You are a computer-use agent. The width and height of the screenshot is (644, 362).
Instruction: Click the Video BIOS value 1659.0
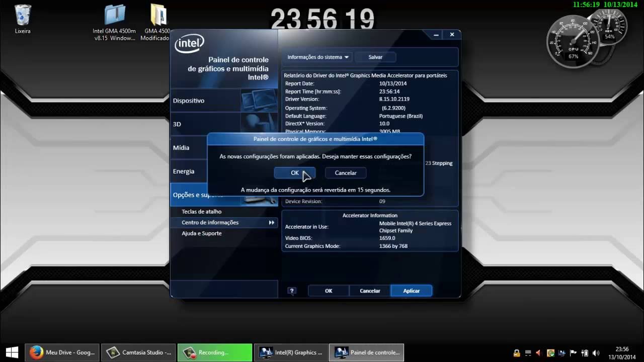click(x=387, y=238)
